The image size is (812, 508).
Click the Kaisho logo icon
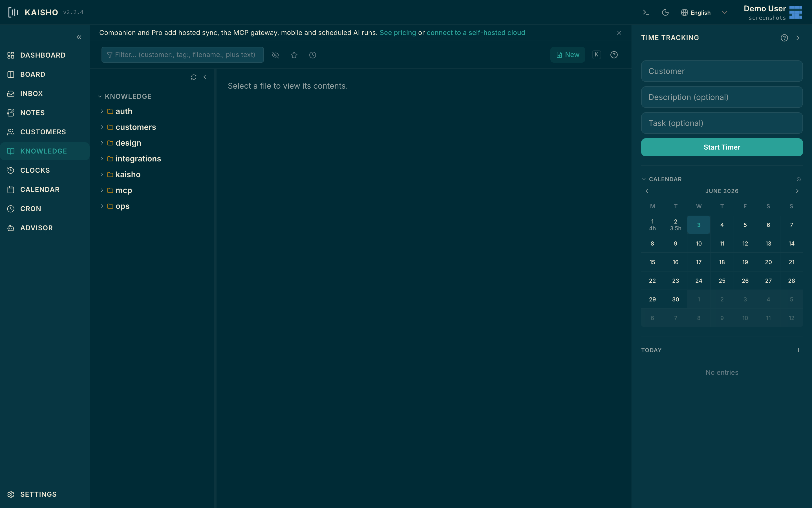pos(13,12)
